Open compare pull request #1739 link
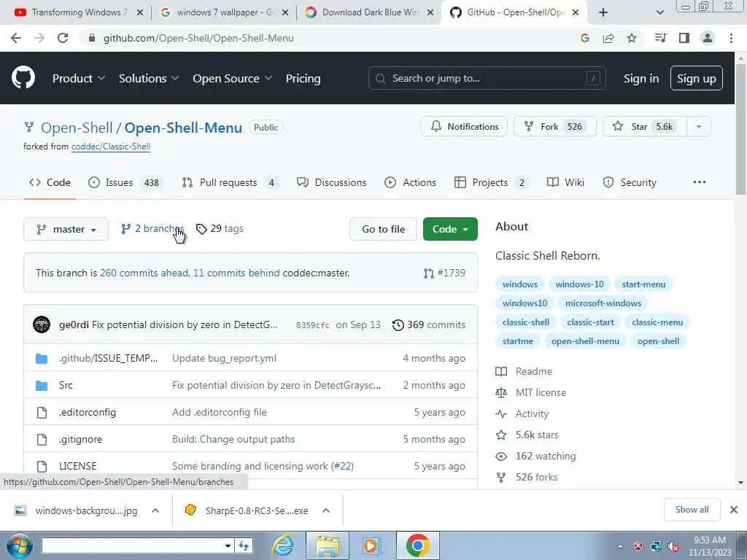Viewport: 747px width, 560px height. [x=444, y=273]
